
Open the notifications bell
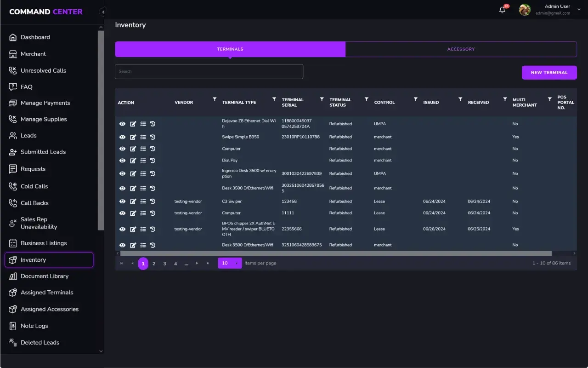502,10
